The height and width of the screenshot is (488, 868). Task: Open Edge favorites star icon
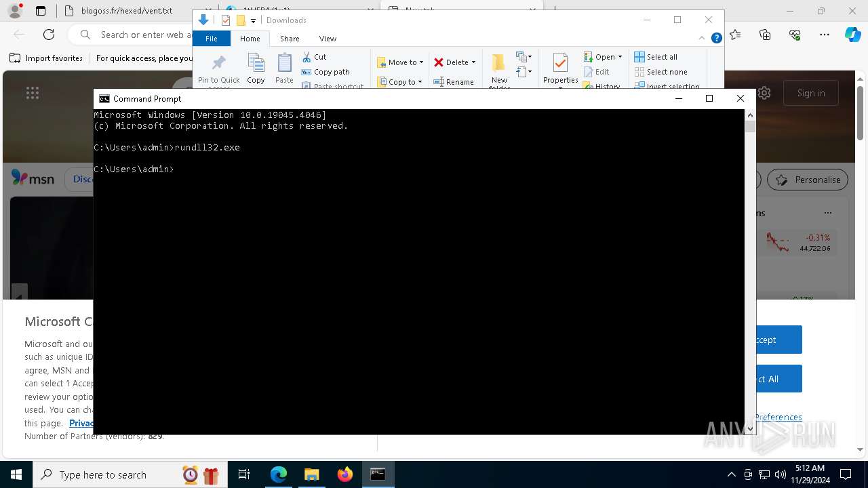[736, 35]
